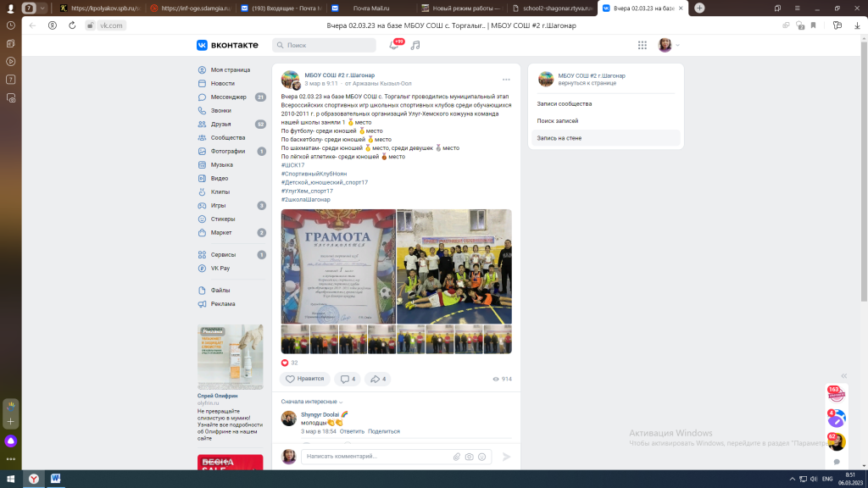The height and width of the screenshot is (488, 868).
Task: Open Мессенджер in the left sidebar
Action: 228,97
